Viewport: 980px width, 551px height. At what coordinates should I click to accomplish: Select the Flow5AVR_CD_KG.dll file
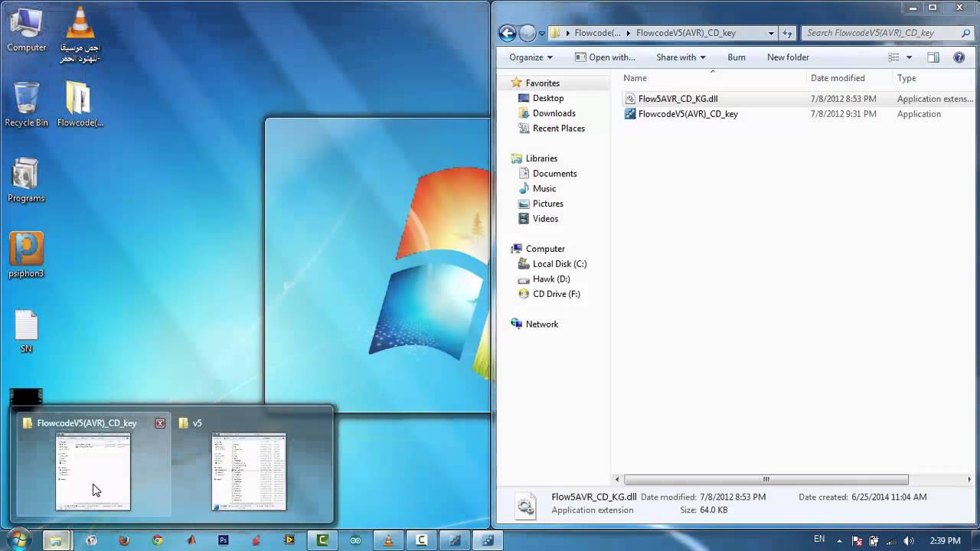pyautogui.click(x=678, y=99)
